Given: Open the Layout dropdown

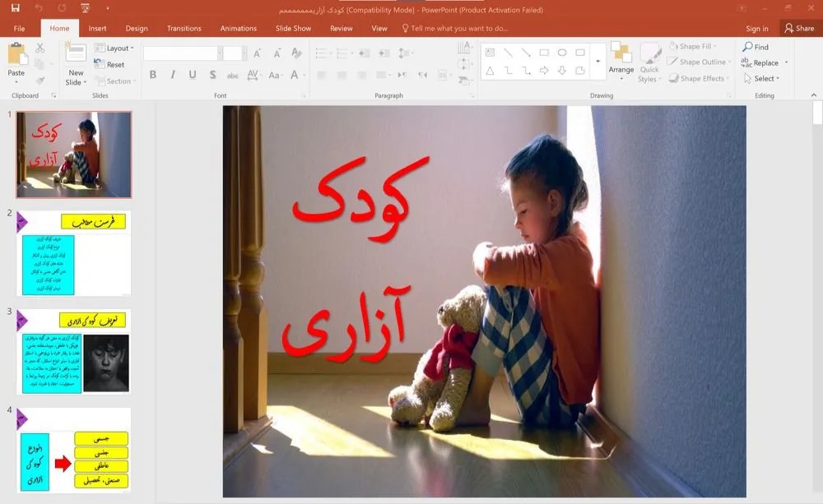Looking at the screenshot, I should point(114,49).
